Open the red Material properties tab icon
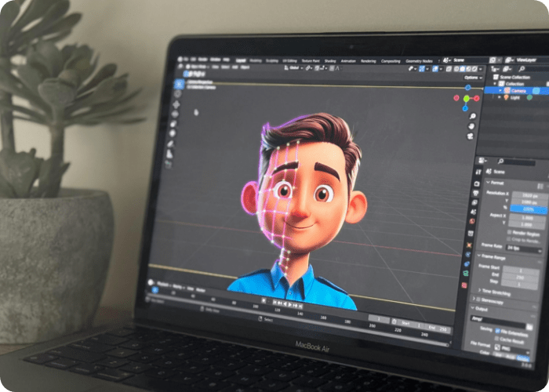The width and height of the screenshot is (549, 392). click(x=464, y=285)
